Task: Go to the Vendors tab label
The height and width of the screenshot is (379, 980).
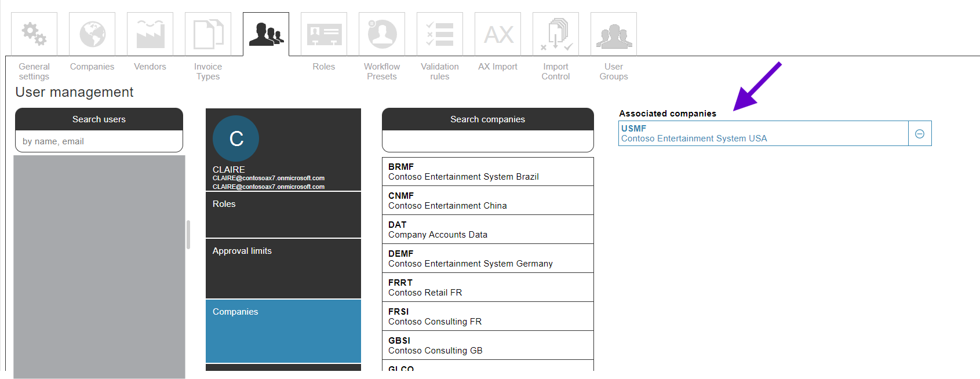Action: [x=150, y=67]
